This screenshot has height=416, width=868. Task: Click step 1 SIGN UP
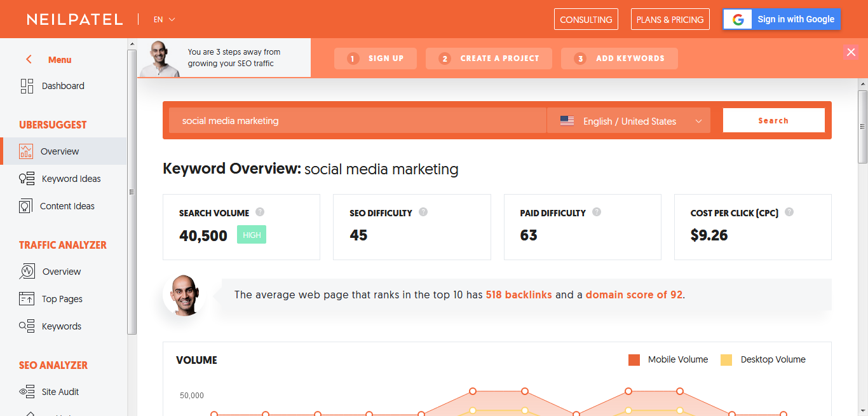376,59
